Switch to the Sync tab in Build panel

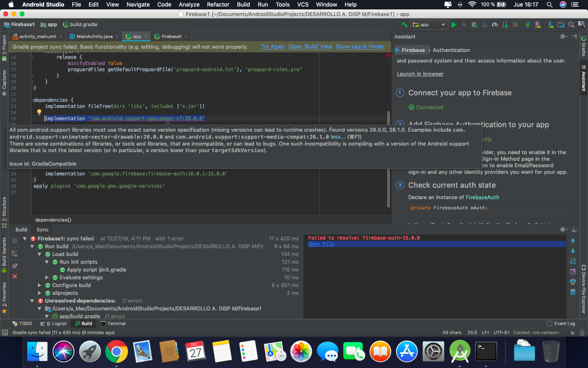coord(42,230)
